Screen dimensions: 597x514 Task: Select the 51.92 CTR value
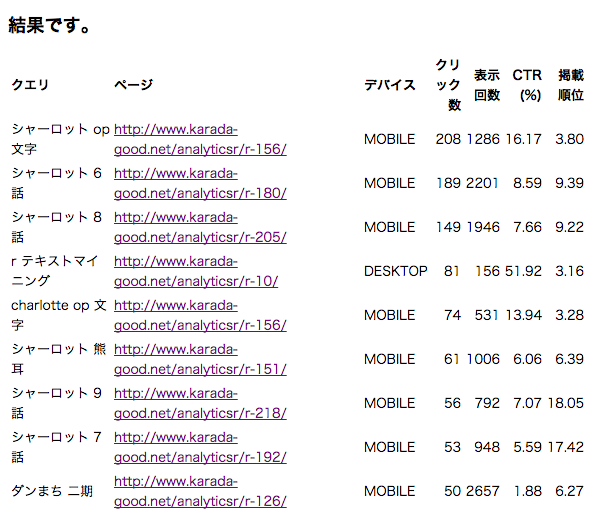click(x=523, y=271)
